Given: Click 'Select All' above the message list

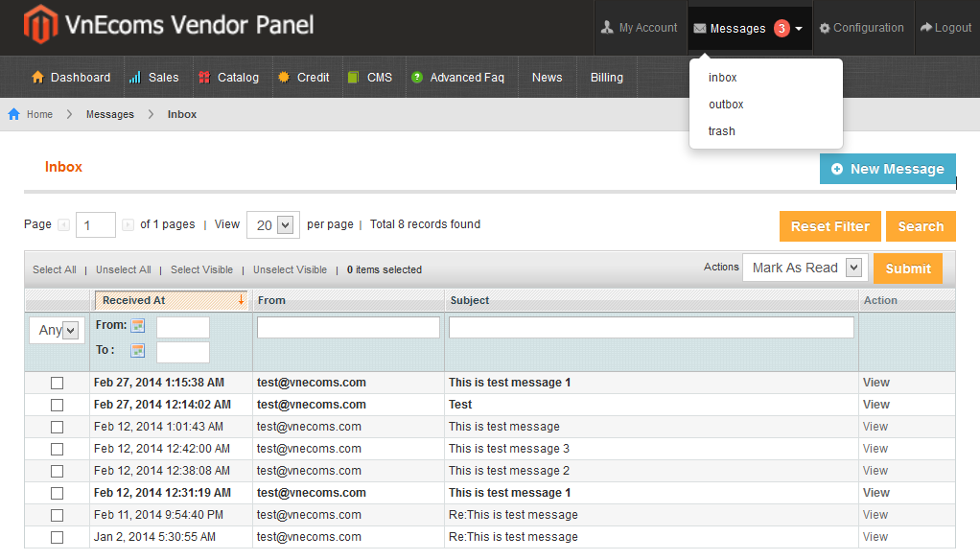Looking at the screenshot, I should point(54,269).
